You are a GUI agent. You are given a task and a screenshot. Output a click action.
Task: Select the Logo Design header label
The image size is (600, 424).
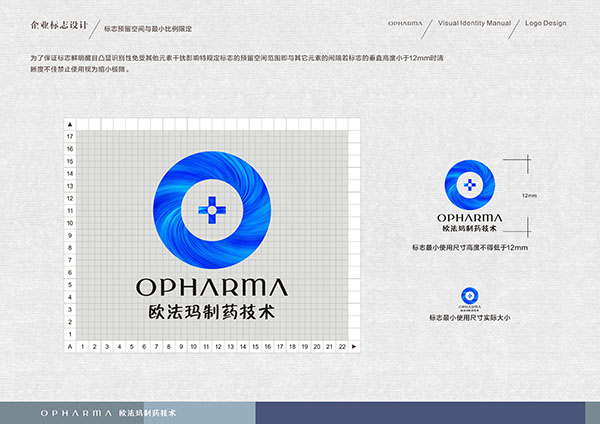[x=546, y=23]
